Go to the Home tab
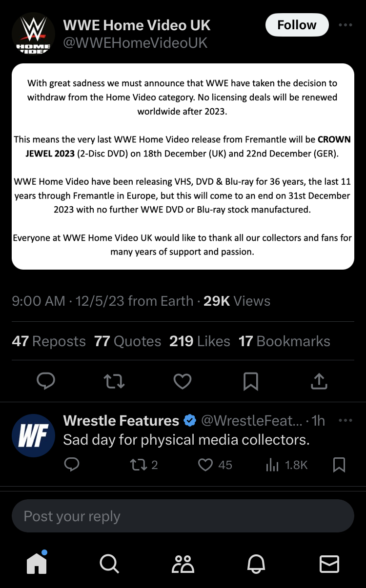Screen dimensions: 366x588 37,564
